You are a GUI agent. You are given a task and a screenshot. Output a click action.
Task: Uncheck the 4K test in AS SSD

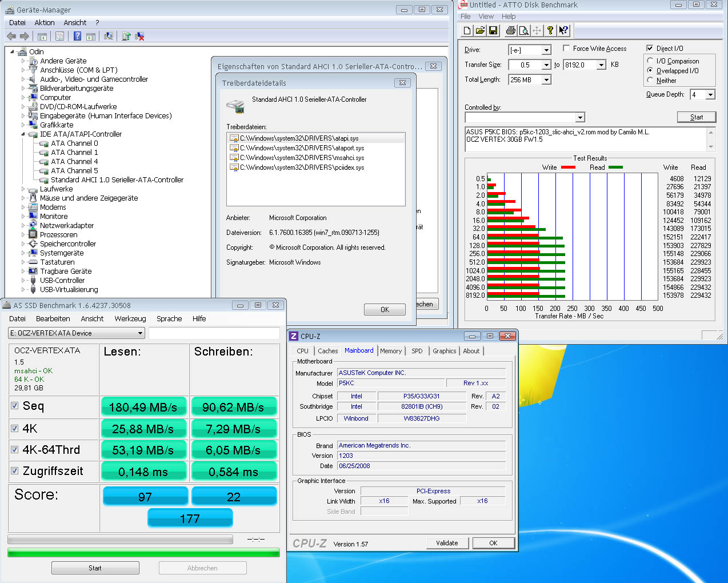(15, 428)
